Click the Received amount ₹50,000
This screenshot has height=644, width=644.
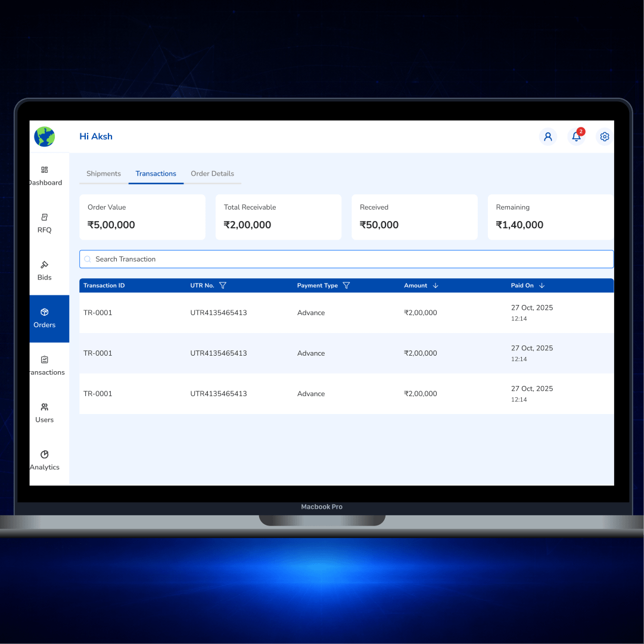[x=379, y=225]
